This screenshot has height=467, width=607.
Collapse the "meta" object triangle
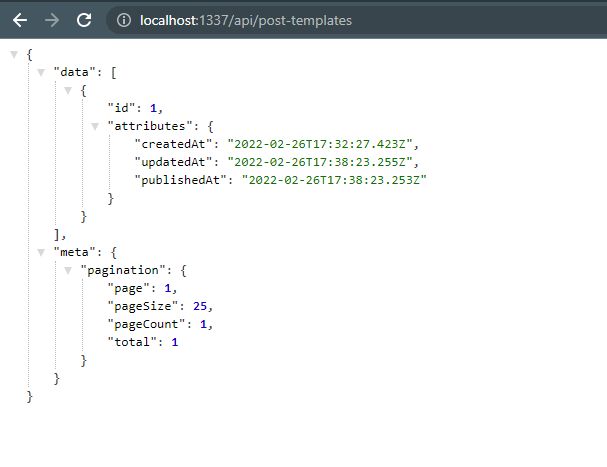[41, 252]
